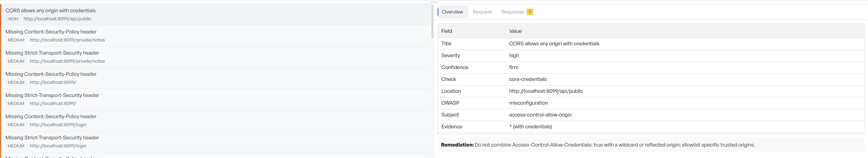Click the yellow Response count badge

point(530,12)
